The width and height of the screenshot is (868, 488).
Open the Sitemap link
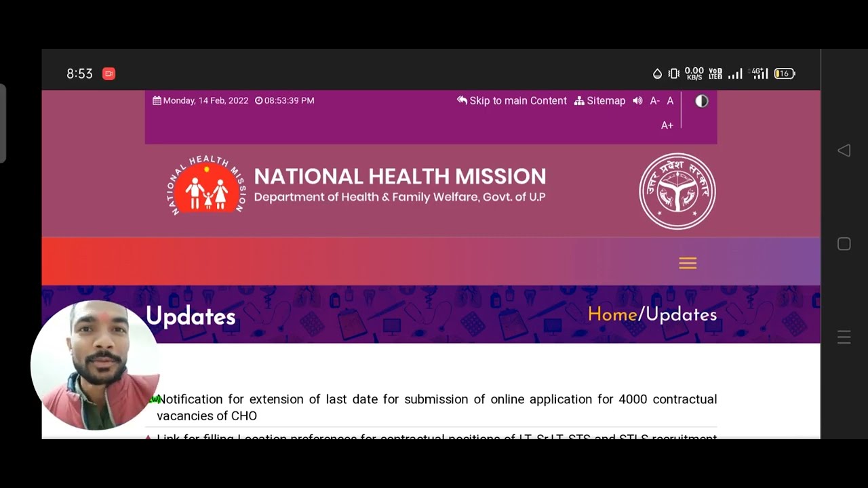pyautogui.click(x=599, y=100)
